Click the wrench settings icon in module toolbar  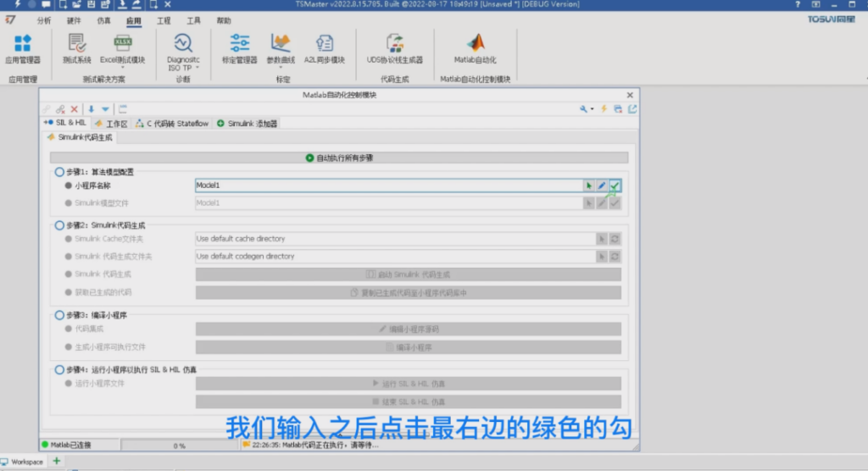pyautogui.click(x=583, y=109)
